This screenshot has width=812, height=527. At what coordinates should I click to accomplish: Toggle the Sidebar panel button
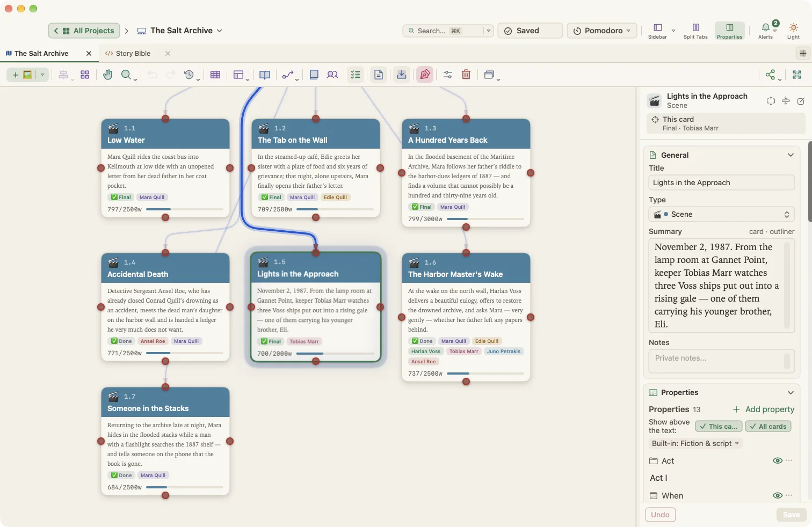[657, 31]
